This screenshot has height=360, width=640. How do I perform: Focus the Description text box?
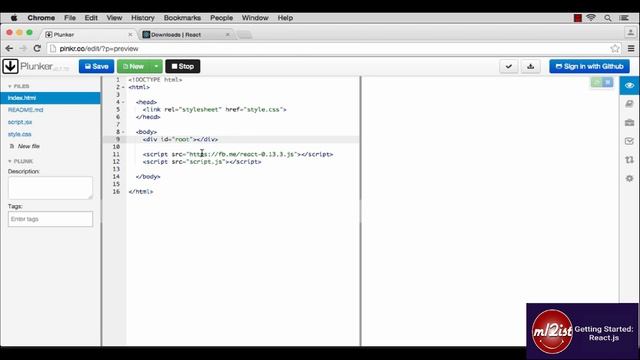pyautogui.click(x=50, y=188)
